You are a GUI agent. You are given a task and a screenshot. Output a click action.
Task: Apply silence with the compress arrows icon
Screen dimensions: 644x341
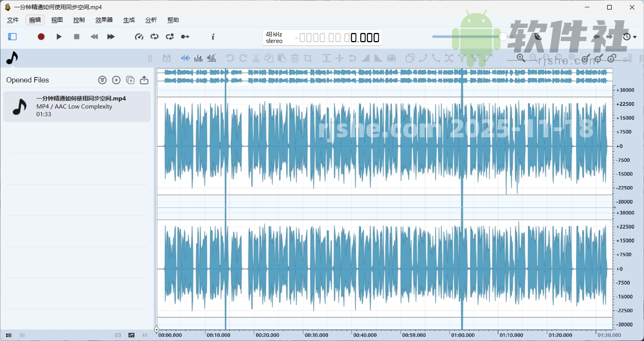tap(339, 58)
